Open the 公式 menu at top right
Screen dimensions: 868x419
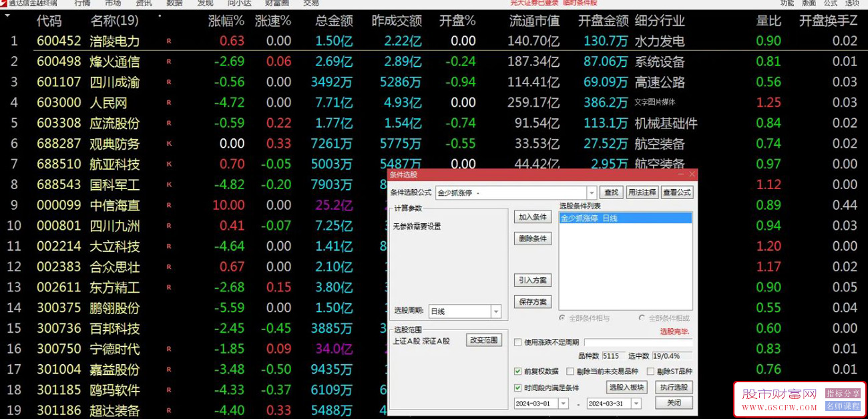(x=831, y=3)
